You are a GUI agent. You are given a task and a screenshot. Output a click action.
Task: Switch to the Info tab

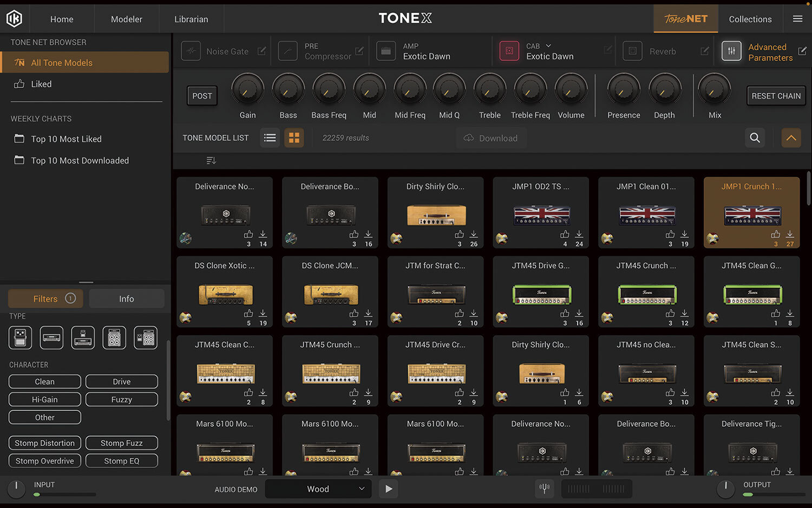pyautogui.click(x=126, y=298)
